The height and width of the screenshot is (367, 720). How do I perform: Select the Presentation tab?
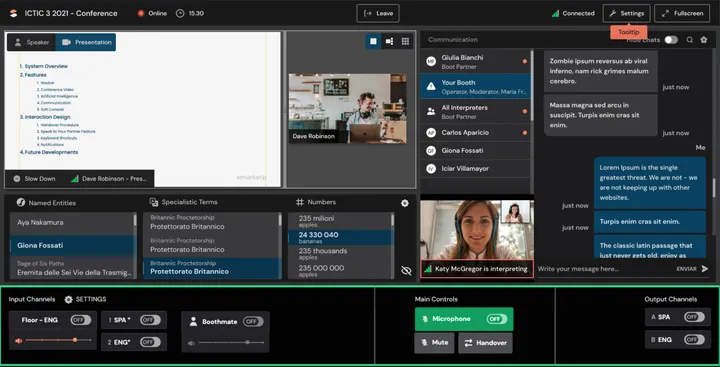pos(86,42)
